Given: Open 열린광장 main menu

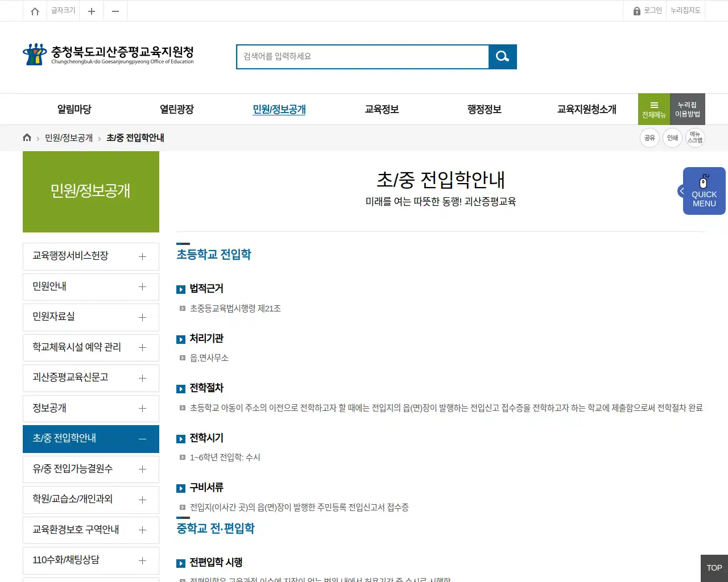Looking at the screenshot, I should click(x=177, y=109).
